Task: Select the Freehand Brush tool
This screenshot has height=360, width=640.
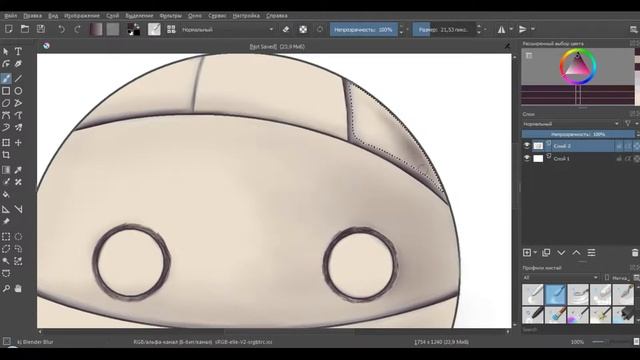Action: coord(6,78)
